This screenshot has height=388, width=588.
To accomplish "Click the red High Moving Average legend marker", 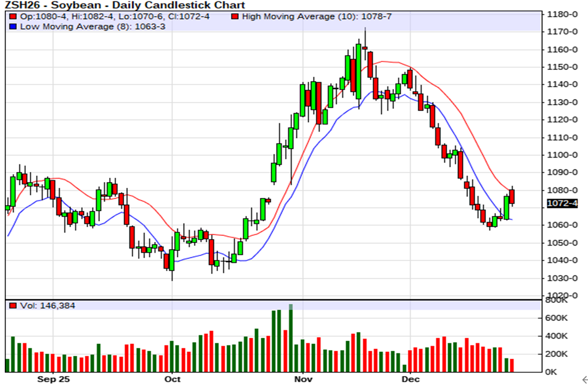I will coord(235,17).
